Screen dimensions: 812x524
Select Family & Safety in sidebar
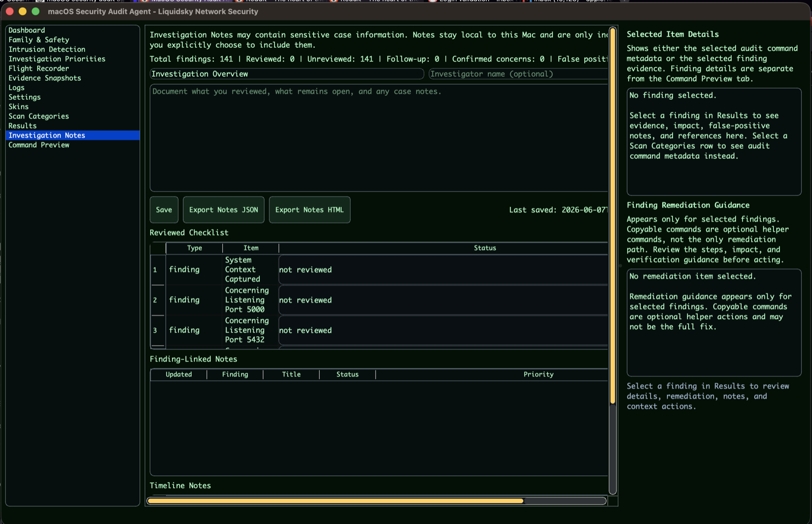(x=73, y=40)
